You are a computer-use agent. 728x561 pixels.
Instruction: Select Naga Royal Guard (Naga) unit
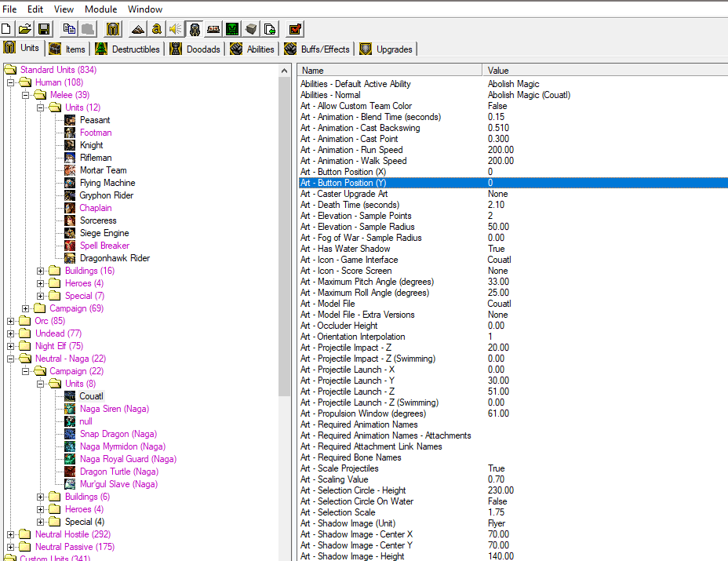click(x=128, y=459)
